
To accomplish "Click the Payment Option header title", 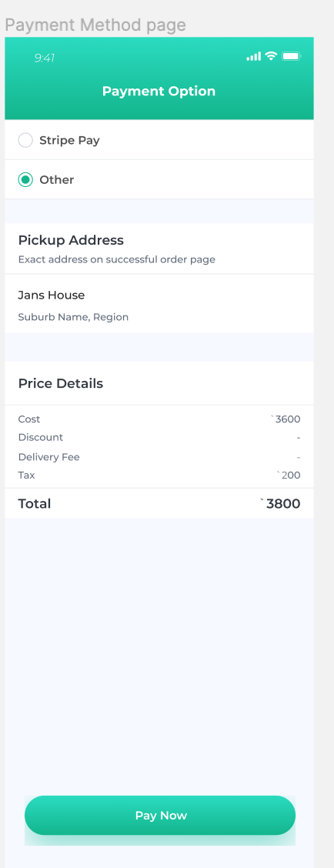I will coord(159,92).
